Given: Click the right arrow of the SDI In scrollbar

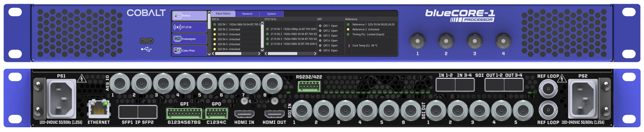Looking at the screenshot, I should click(259, 53).
